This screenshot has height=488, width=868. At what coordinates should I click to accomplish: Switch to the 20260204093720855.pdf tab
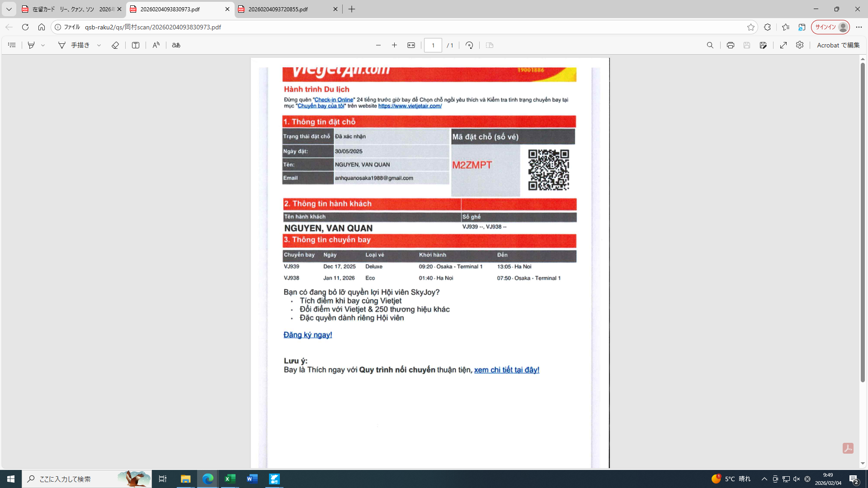tap(278, 9)
